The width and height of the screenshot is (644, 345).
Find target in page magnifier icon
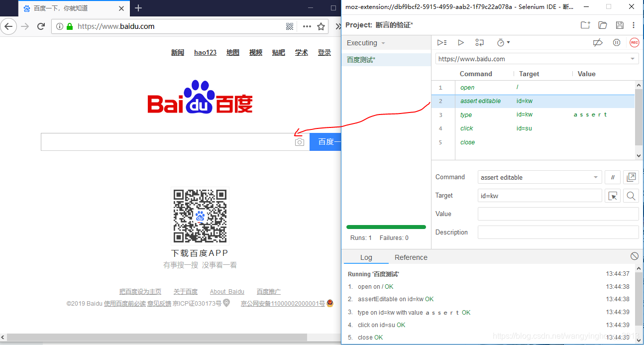(631, 196)
